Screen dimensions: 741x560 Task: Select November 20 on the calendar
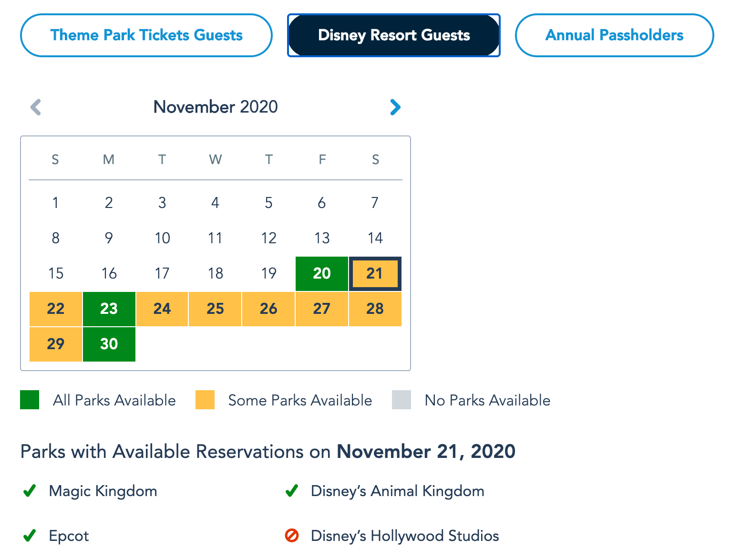[x=322, y=273]
